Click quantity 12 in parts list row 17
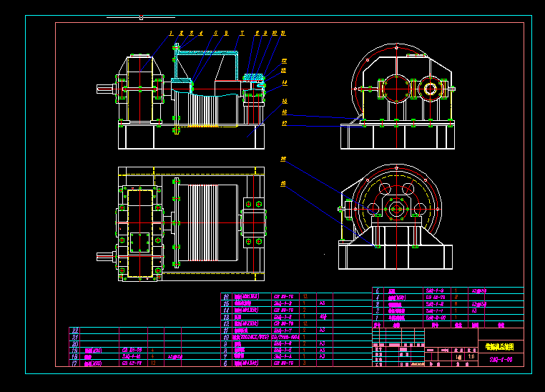Screen dimensions: 545x392 tap(153, 363)
